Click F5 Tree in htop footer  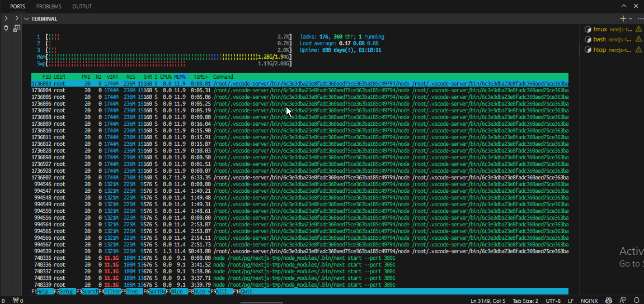[x=132, y=291]
